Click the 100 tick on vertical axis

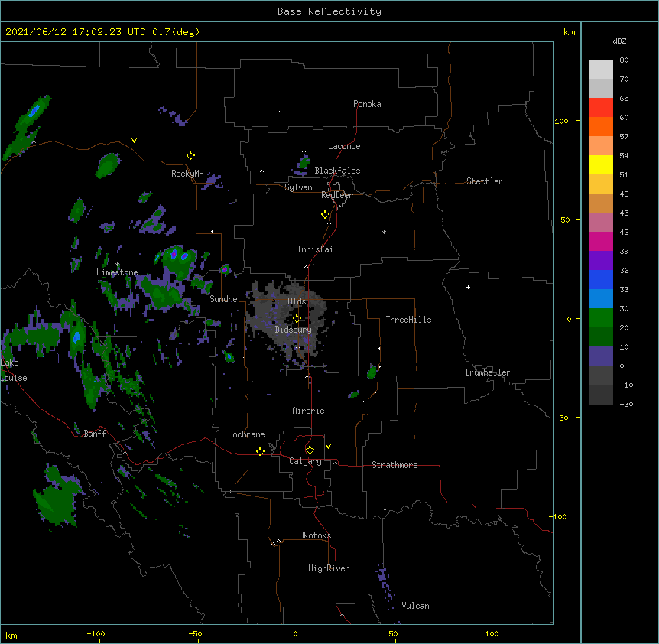561,121
